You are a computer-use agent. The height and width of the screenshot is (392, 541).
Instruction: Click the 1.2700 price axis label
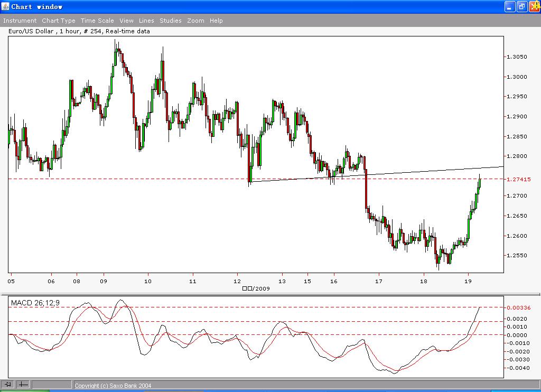pyautogui.click(x=517, y=195)
